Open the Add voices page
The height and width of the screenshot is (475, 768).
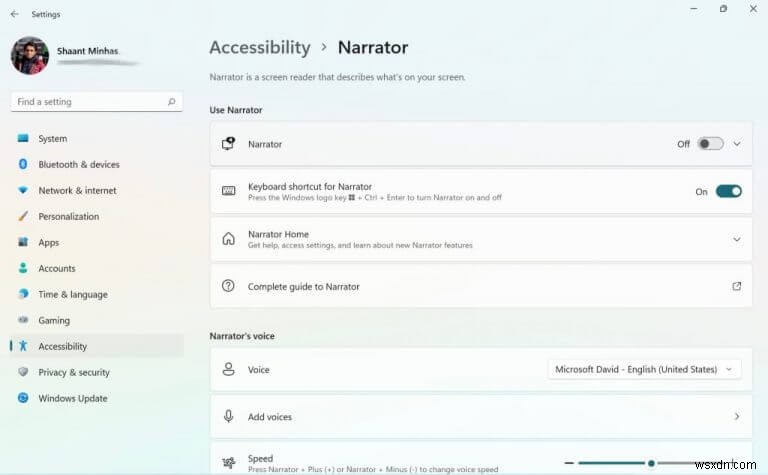480,416
